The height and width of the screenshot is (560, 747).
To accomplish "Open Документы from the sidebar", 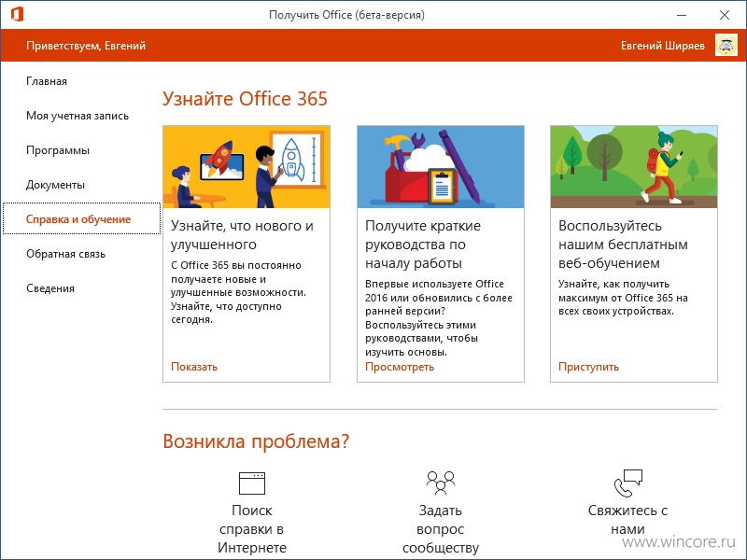I will pos(55,185).
